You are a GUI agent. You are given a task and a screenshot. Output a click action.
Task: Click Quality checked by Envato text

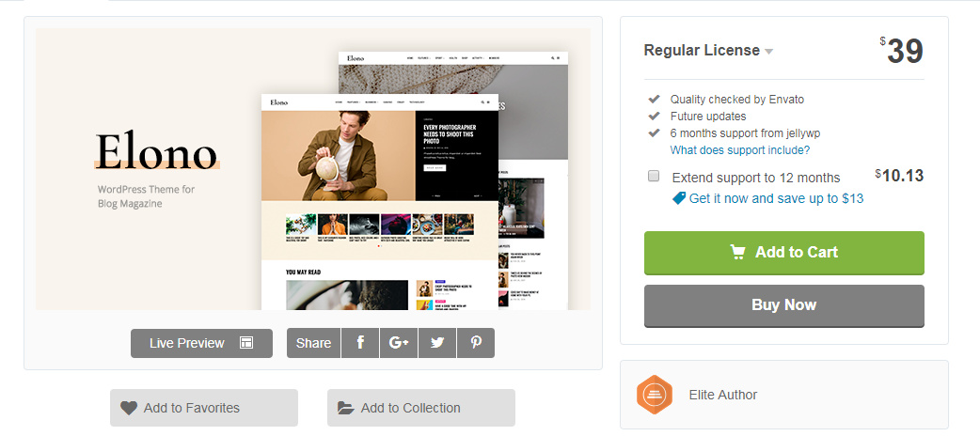click(x=737, y=100)
